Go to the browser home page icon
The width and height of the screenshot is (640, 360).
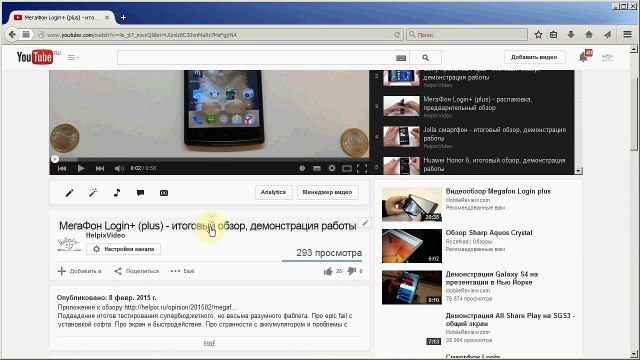tap(589, 35)
